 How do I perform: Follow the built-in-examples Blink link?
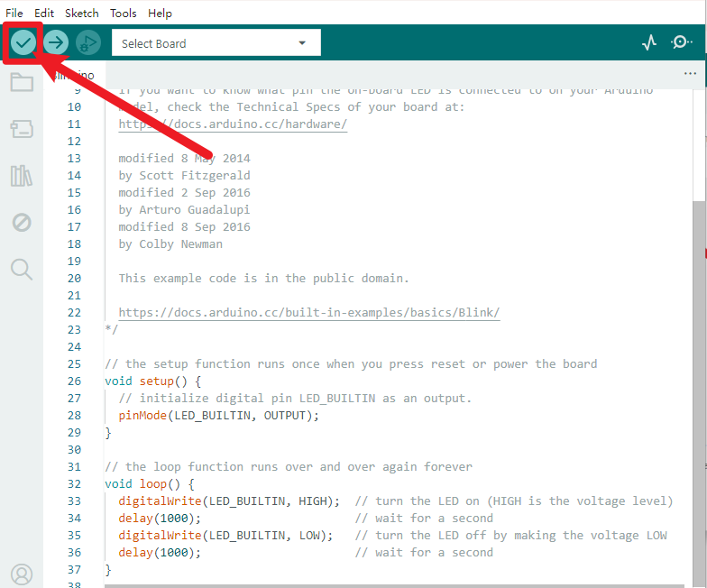pyautogui.click(x=309, y=312)
